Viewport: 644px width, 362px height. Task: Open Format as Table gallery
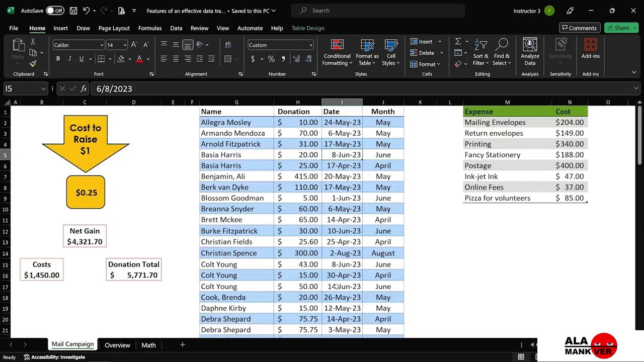tap(367, 46)
